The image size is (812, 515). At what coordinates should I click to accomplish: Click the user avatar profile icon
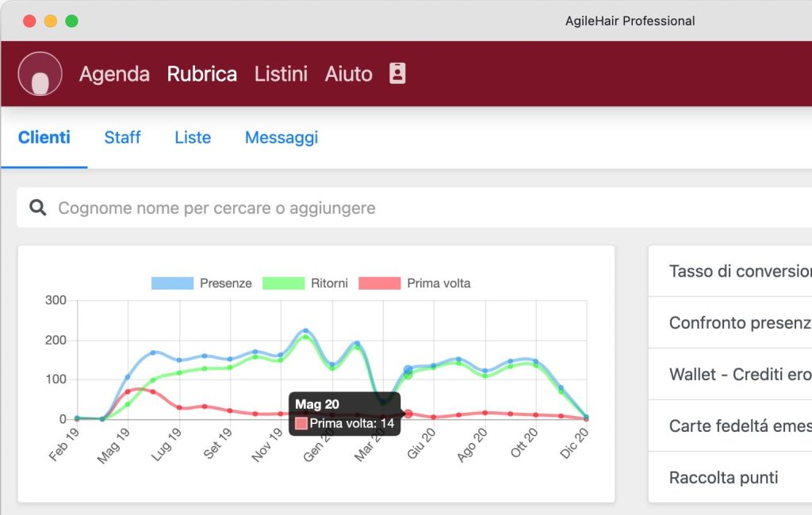coord(40,74)
